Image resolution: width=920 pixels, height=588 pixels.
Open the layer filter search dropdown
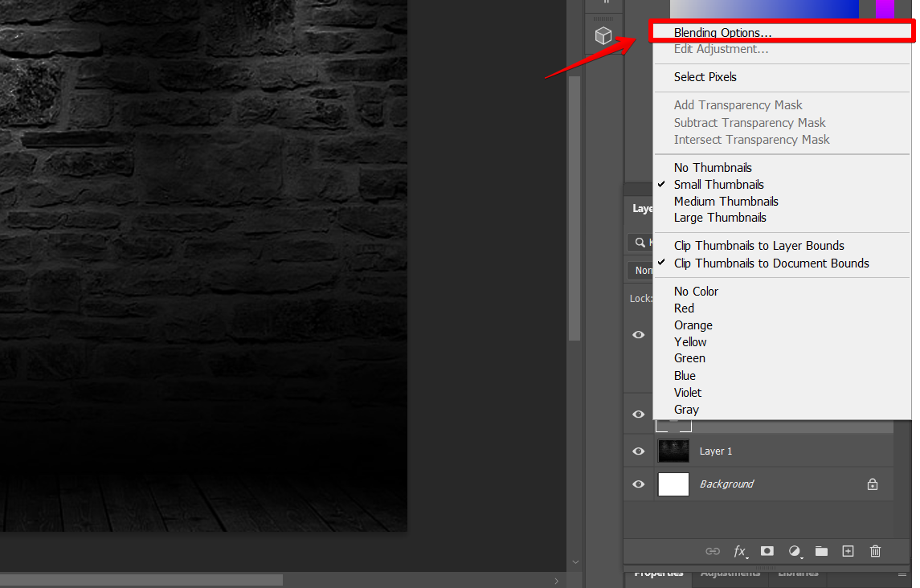tap(640, 243)
